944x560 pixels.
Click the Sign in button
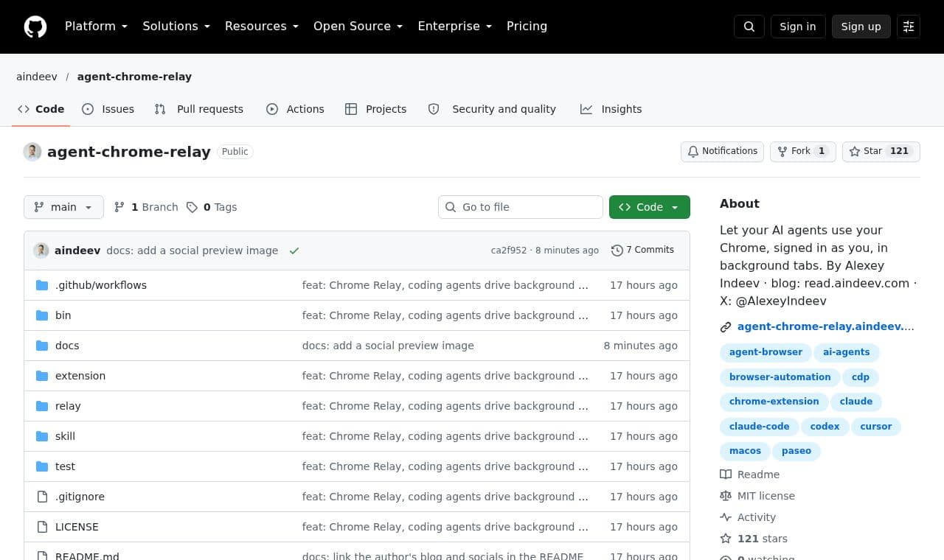798,27
